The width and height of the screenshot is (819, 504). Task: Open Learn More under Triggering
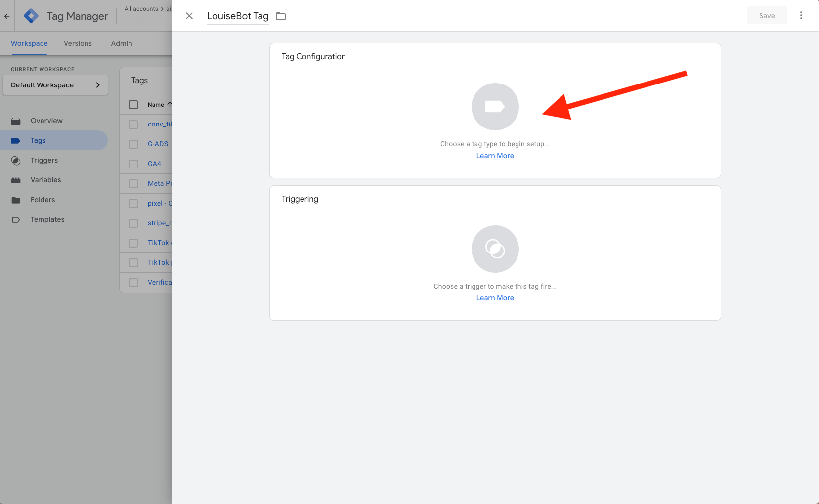click(x=495, y=298)
